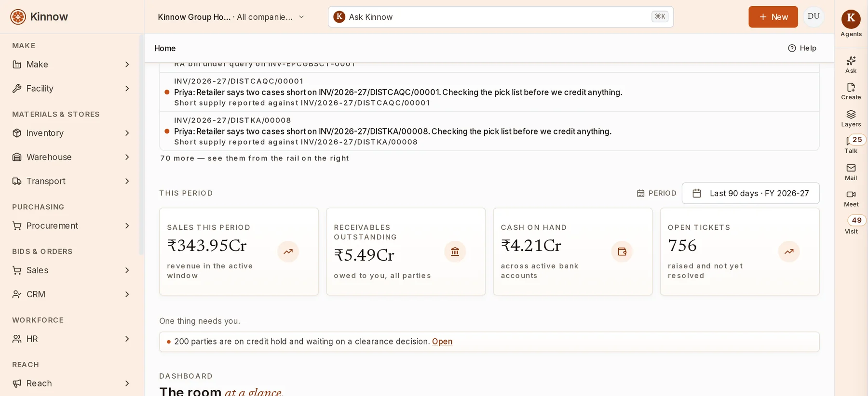Click the calendar icon beside PERIOD label
The width and height of the screenshot is (868, 396).
(640, 193)
